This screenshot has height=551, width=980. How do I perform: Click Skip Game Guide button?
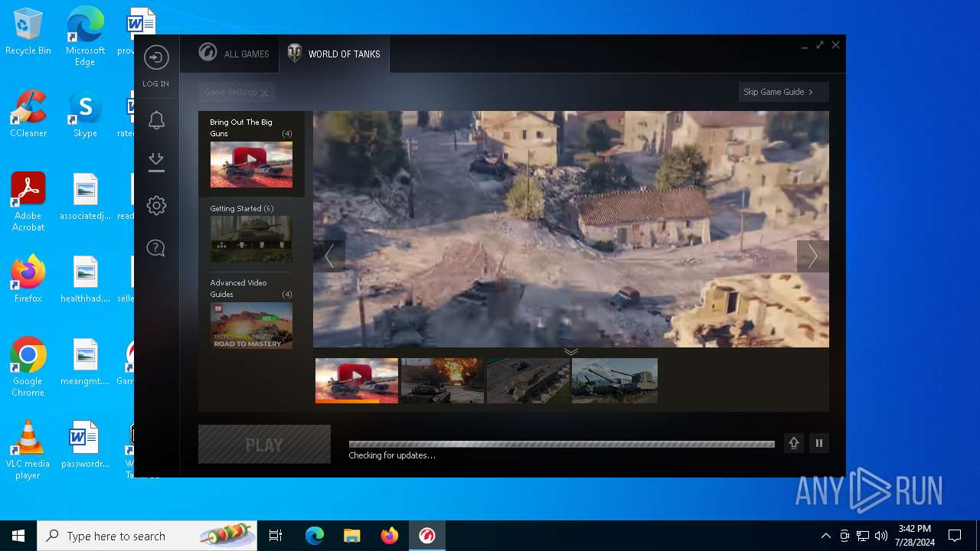tap(783, 92)
